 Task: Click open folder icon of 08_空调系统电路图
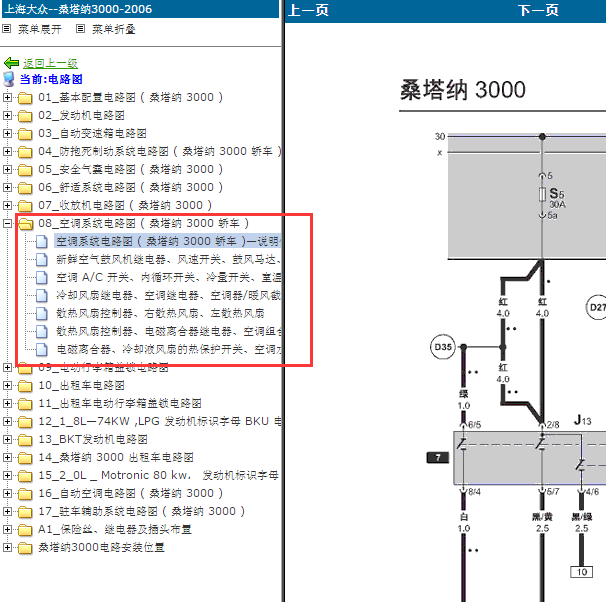click(26, 224)
